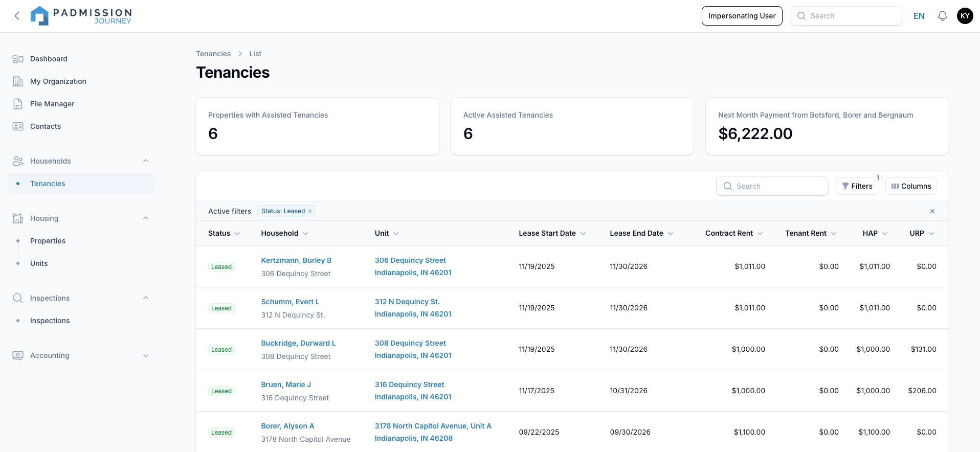980x452 pixels.
Task: Click the Padmission Journey logo
Action: point(81,16)
